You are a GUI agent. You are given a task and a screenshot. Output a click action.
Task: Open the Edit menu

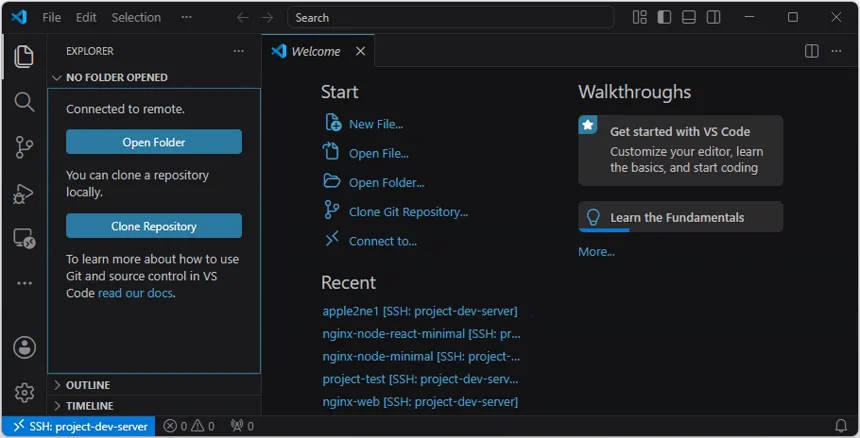(x=86, y=18)
